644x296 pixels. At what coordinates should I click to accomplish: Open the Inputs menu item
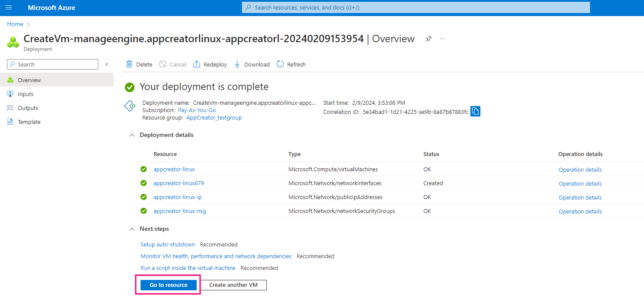[25, 94]
